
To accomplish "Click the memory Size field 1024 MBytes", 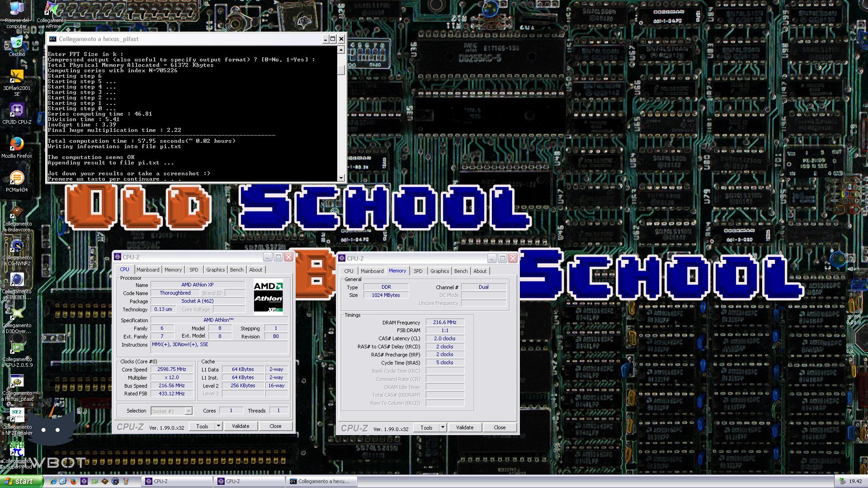I will [386, 295].
